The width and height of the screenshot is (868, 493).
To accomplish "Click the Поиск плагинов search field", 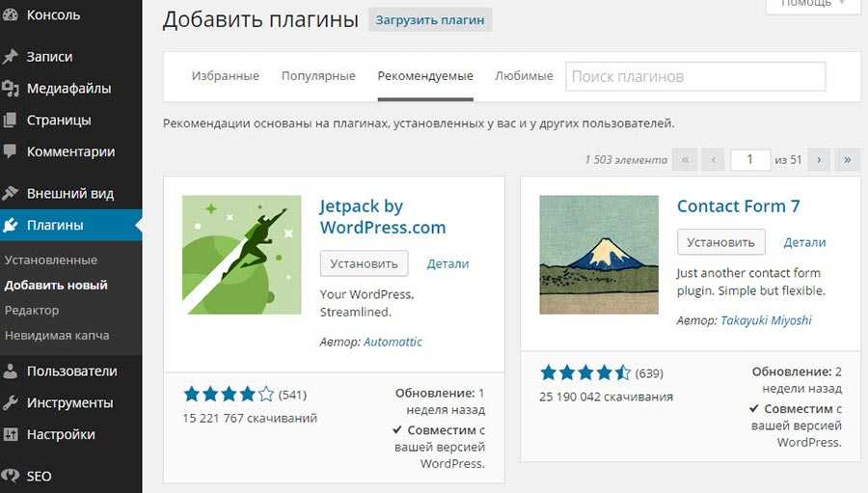I will (x=694, y=76).
